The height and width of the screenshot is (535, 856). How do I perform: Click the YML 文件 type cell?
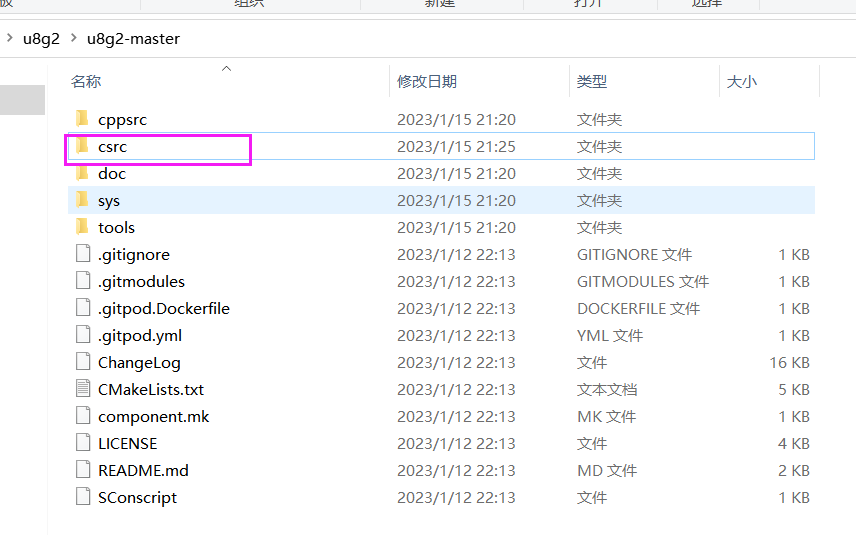610,335
